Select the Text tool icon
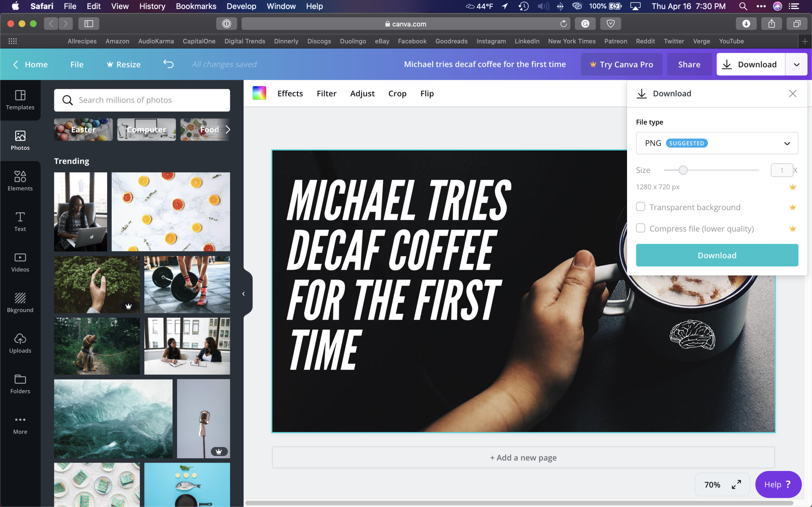Image resolution: width=812 pixels, height=507 pixels. pos(20,221)
